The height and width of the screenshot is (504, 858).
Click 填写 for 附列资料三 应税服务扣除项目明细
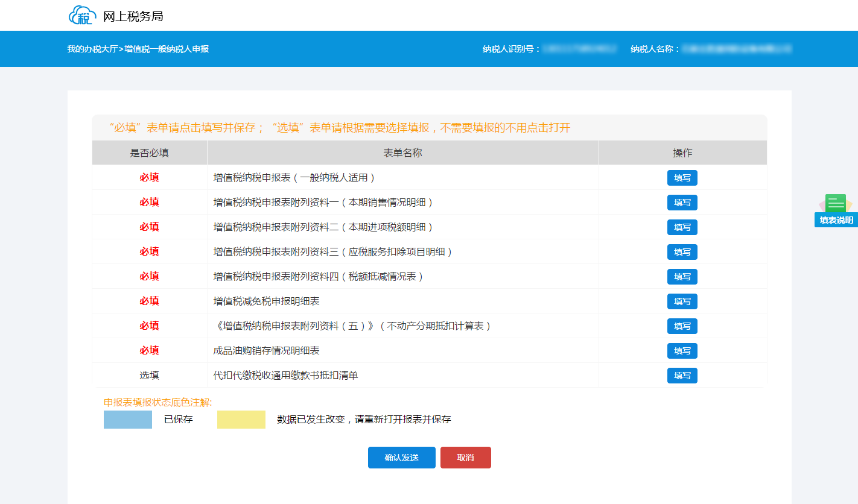[x=682, y=252]
